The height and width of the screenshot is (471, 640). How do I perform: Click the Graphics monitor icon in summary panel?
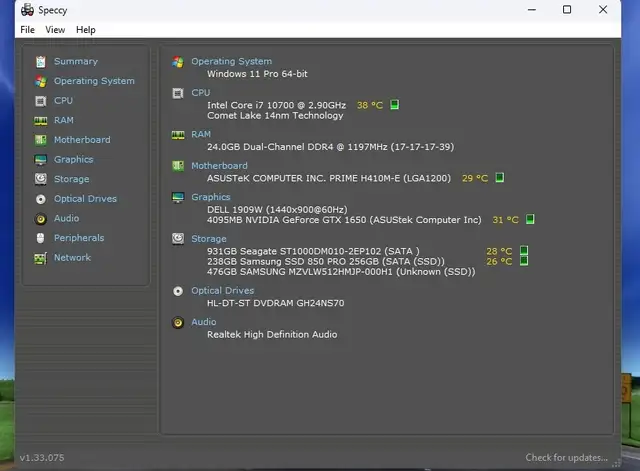pyautogui.click(x=178, y=198)
